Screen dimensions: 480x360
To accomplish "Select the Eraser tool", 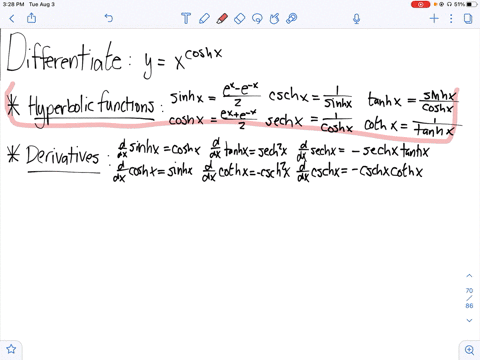I will (240, 18).
